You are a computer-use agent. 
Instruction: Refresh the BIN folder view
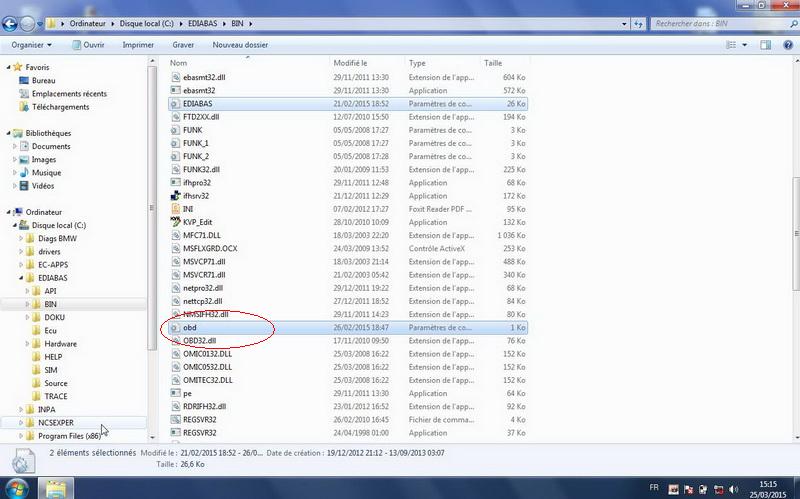(638, 24)
